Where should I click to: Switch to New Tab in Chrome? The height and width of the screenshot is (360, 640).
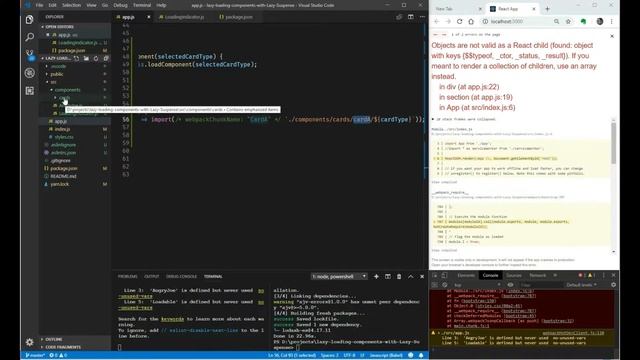point(456,9)
